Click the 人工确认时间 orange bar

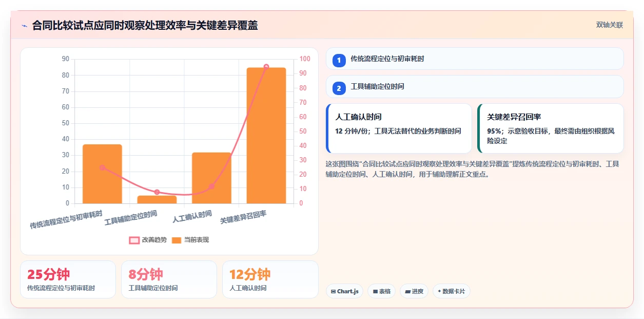[x=211, y=178]
